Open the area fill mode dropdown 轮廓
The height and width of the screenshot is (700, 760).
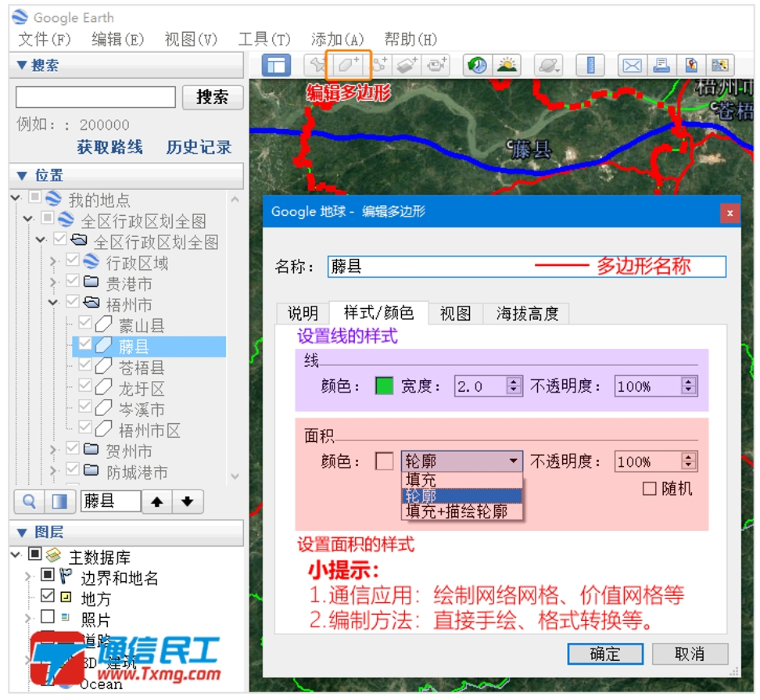462,461
